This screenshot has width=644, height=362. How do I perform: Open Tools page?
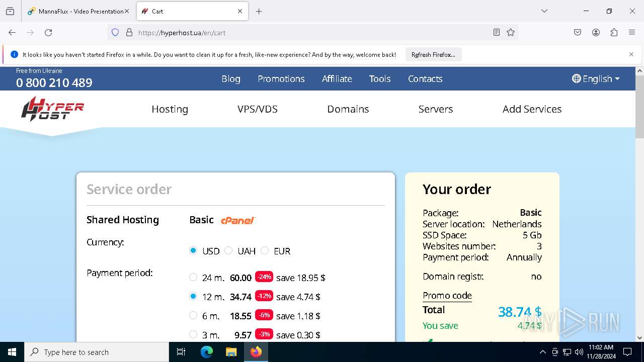[380, 79]
